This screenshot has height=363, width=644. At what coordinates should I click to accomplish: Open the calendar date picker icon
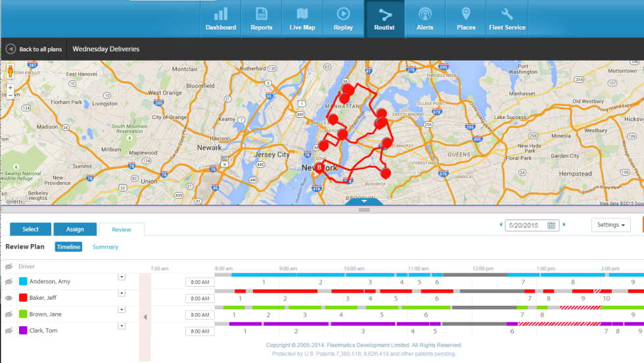click(x=551, y=226)
